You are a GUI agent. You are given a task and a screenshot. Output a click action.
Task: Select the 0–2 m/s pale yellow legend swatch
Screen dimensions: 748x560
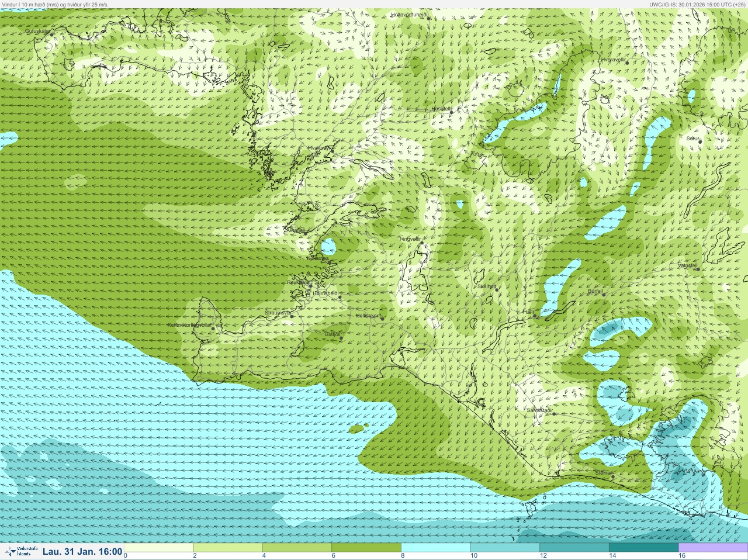pyautogui.click(x=158, y=548)
